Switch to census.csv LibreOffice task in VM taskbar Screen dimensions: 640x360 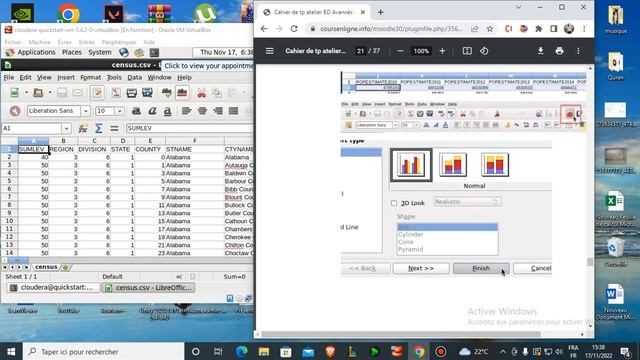pyautogui.click(x=149, y=287)
